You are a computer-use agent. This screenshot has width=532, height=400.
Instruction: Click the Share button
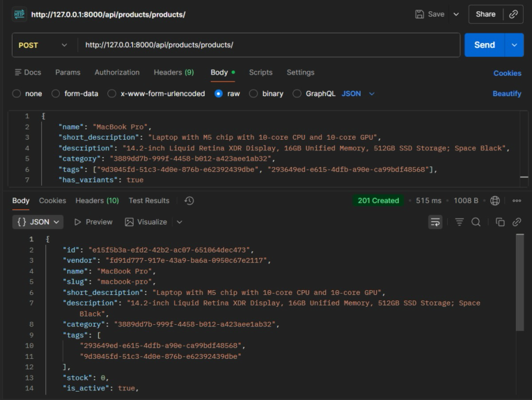pos(485,14)
